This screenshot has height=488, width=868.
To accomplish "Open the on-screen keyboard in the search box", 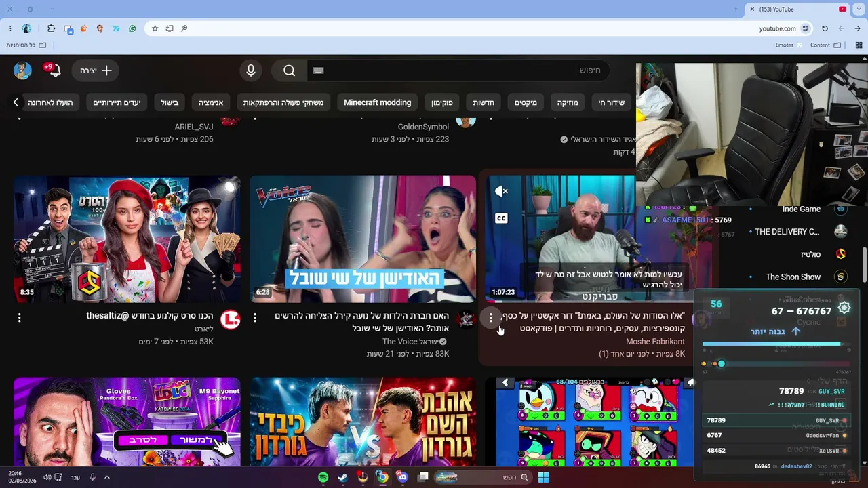I will (x=319, y=70).
